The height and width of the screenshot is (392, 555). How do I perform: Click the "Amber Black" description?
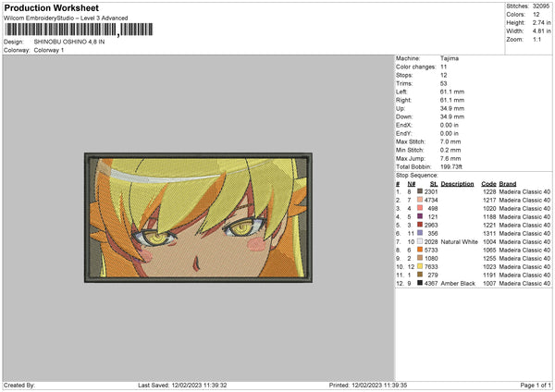pos(458,284)
